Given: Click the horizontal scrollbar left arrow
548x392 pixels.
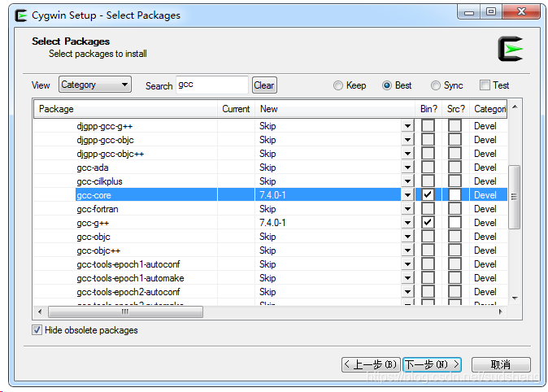Looking at the screenshot, I should click(x=40, y=311).
